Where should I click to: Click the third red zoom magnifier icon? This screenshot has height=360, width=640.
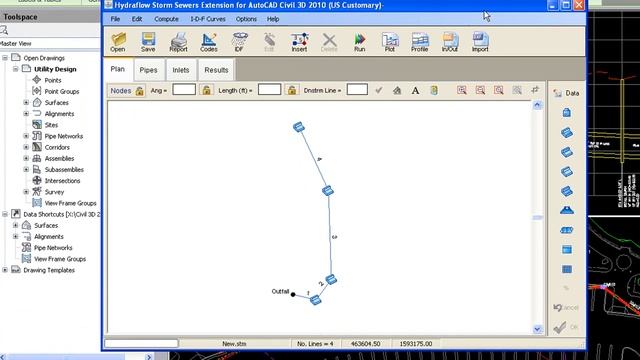point(498,90)
